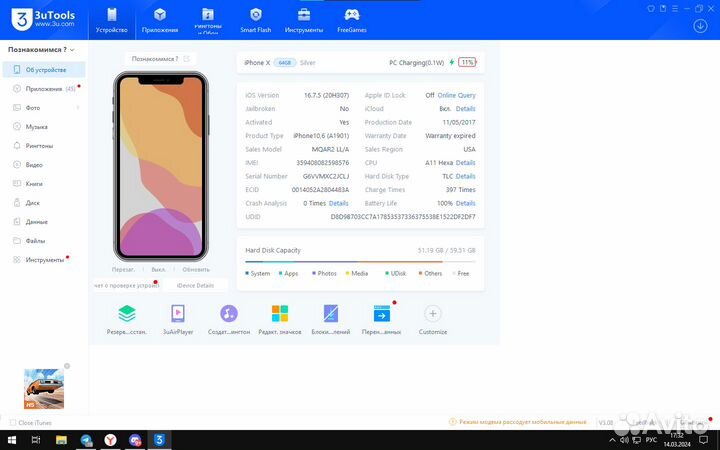Image resolution: width=720 pixels, height=450 pixels.
Task: Open Task View on taskbar
Action: 36,440
